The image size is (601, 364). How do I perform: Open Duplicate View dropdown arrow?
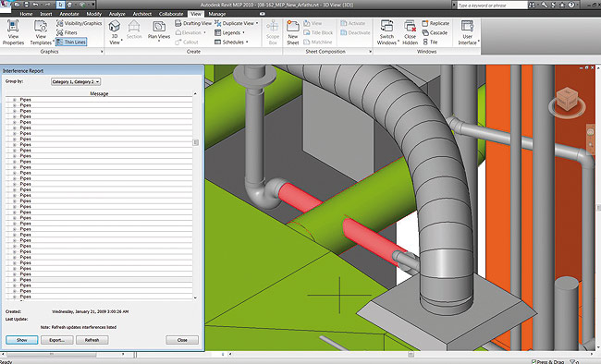(257, 23)
